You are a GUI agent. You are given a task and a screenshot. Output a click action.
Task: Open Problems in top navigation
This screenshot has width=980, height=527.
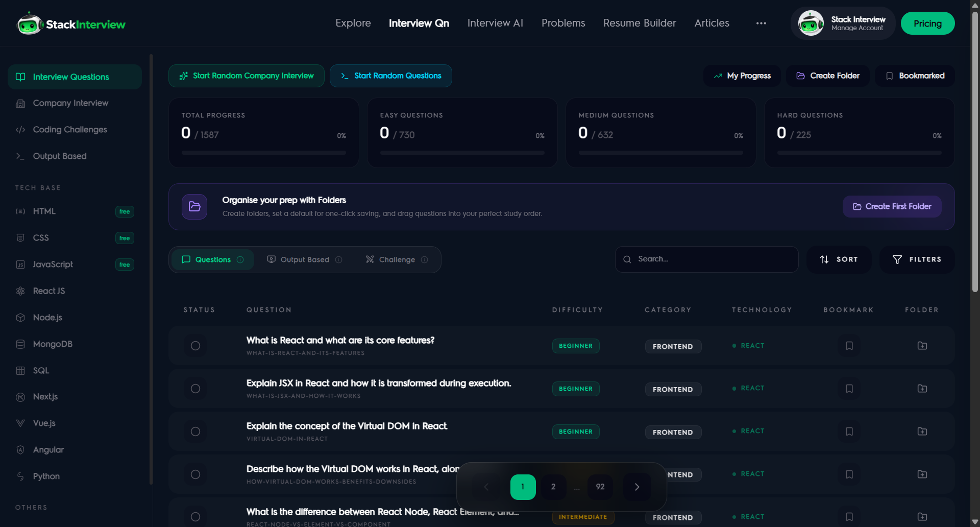(563, 23)
